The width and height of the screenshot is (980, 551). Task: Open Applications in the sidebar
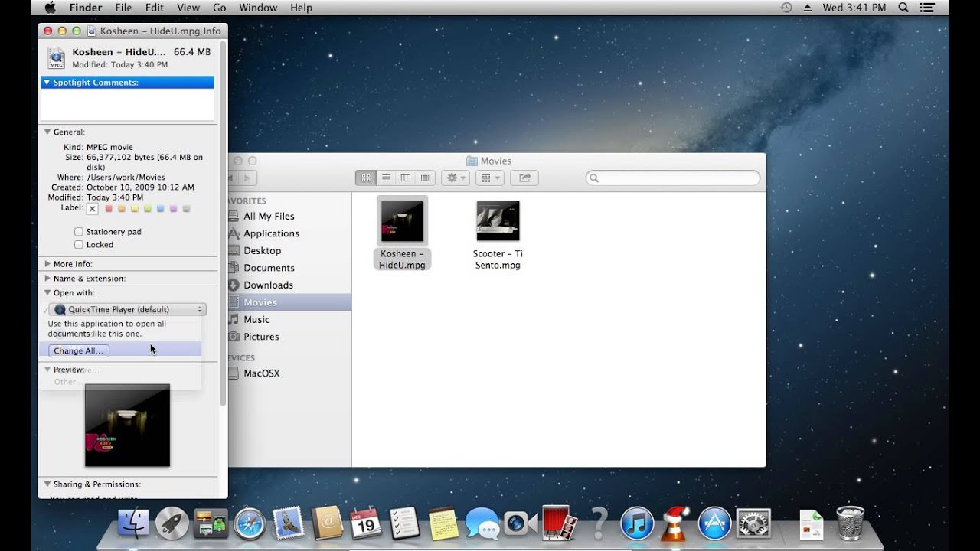coord(271,233)
